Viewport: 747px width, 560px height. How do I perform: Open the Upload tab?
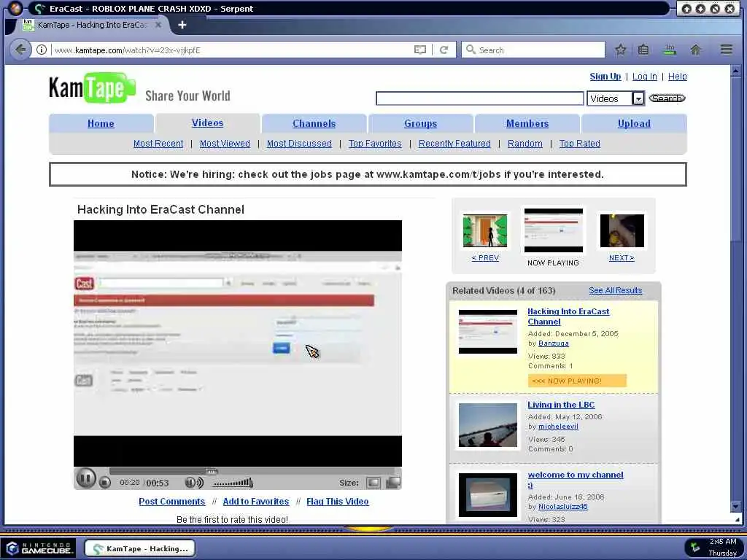pyautogui.click(x=634, y=123)
